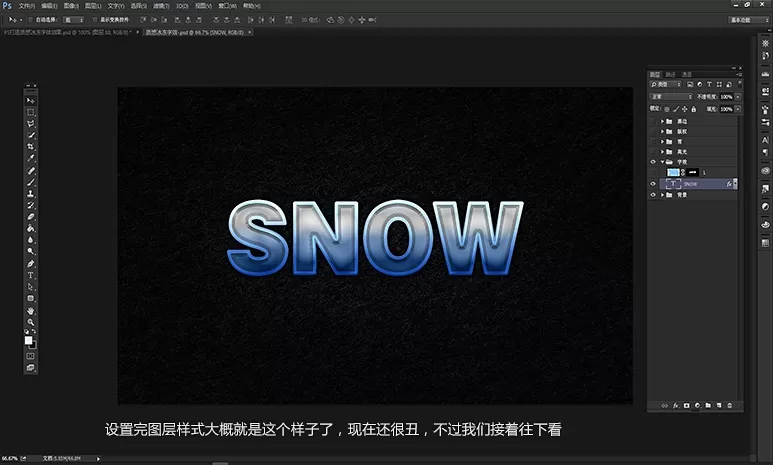Toggle lock image pixels brush icon
Screen dimensions: 773x465
[x=676, y=109]
